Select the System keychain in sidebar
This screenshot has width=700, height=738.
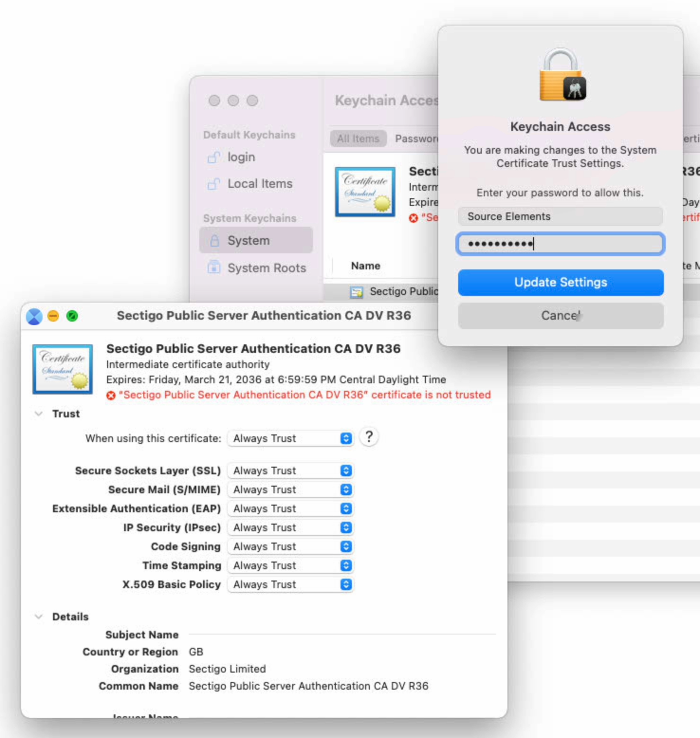coord(256,240)
